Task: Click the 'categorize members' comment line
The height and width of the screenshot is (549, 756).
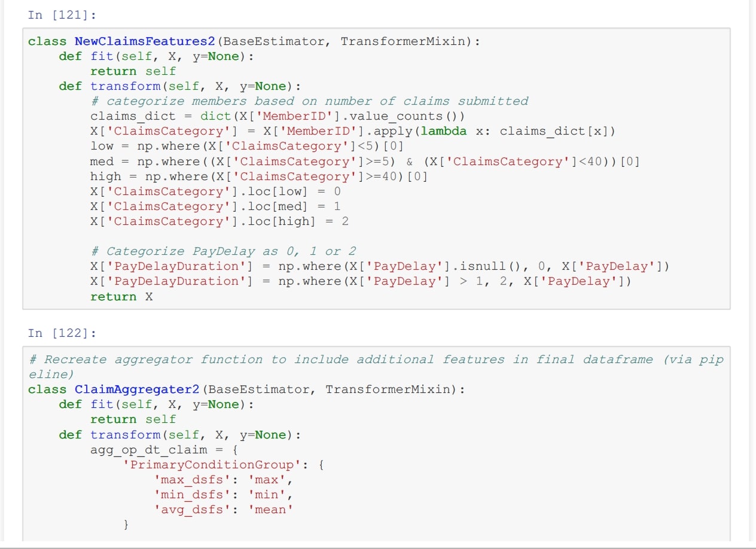Action: coord(309,101)
